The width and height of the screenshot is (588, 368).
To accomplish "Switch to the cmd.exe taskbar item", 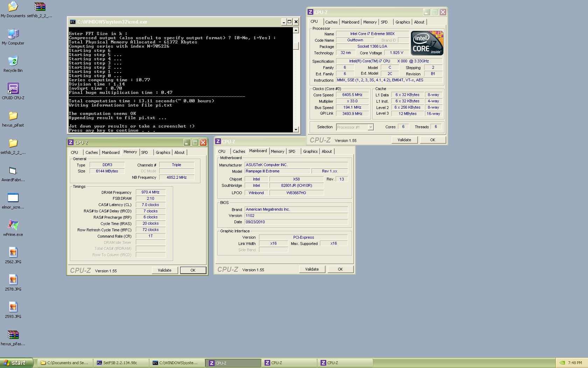I will point(177,363).
